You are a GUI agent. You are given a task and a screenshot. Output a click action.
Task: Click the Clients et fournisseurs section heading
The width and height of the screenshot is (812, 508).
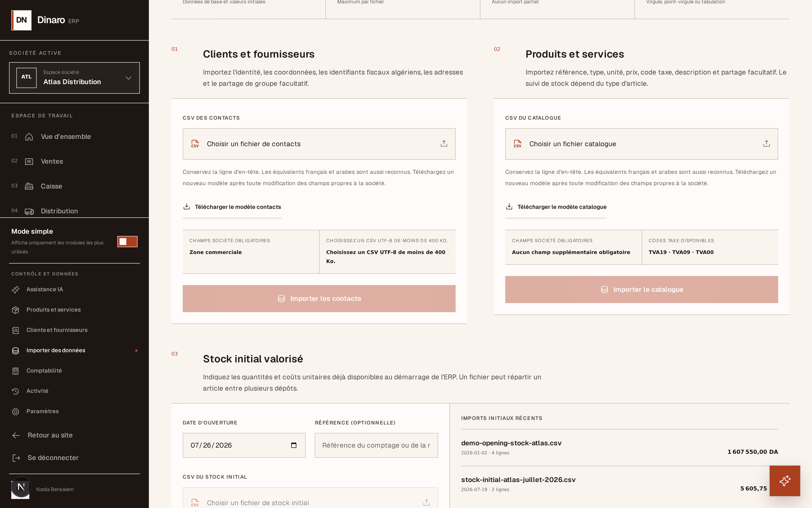(259, 54)
